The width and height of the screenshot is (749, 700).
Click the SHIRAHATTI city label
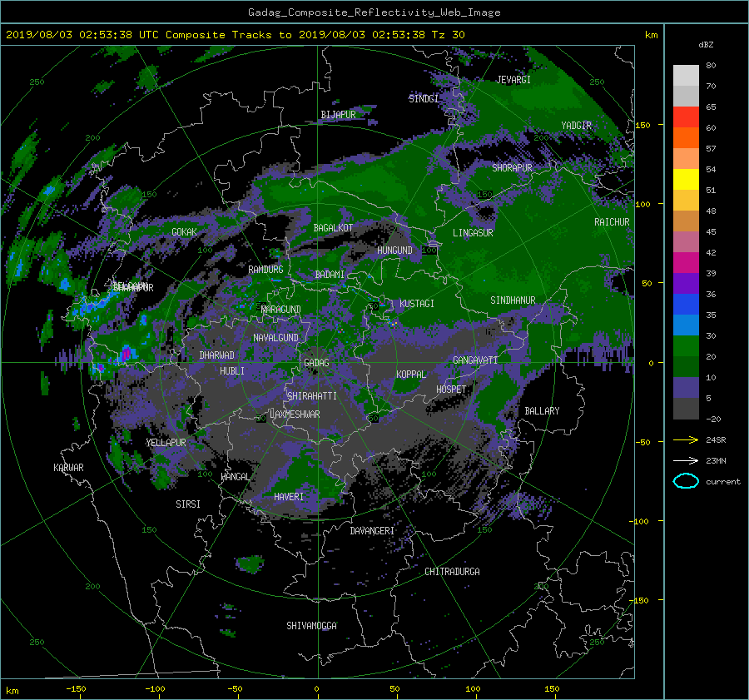tap(312, 396)
